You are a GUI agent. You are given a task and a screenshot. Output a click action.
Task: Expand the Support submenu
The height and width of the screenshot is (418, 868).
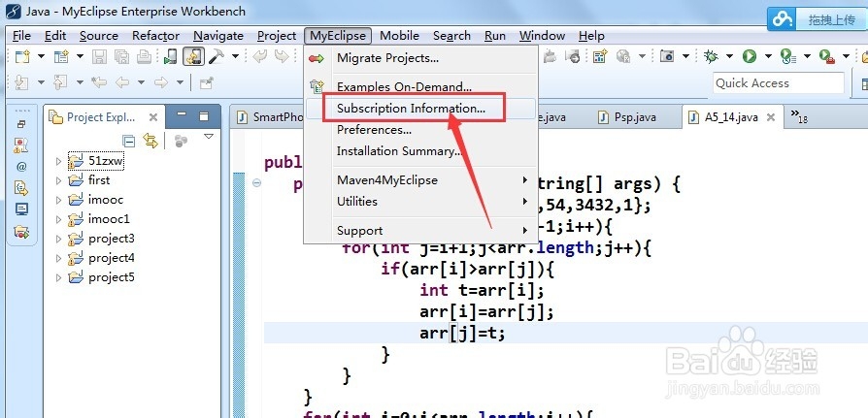pos(421,231)
